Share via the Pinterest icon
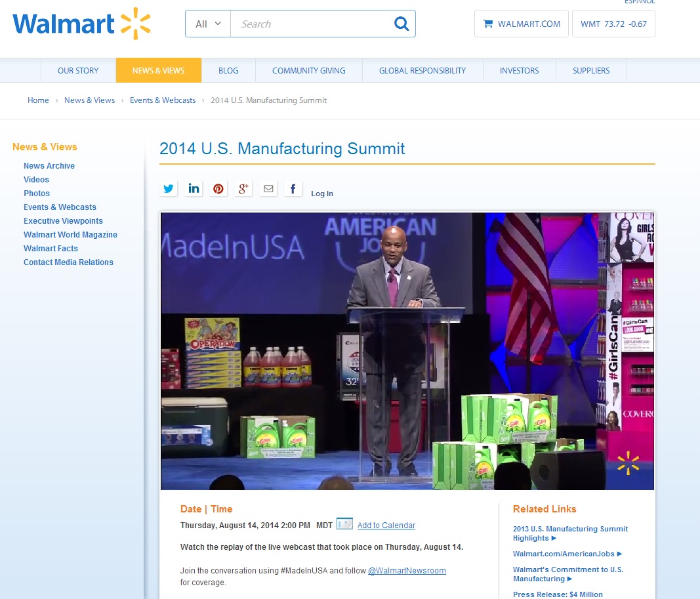Image resolution: width=700 pixels, height=599 pixels. click(x=218, y=189)
